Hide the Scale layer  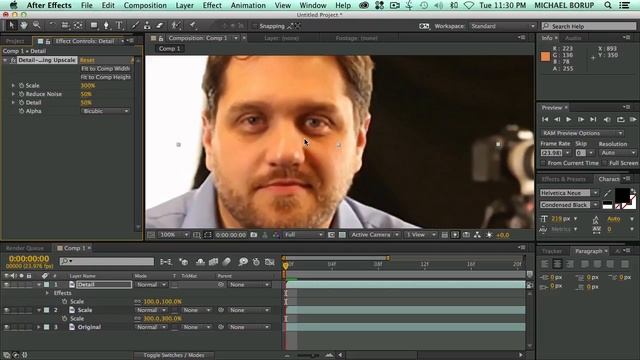point(6,310)
